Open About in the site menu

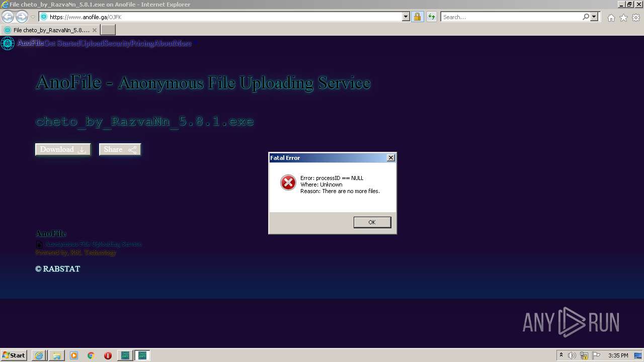164,43
